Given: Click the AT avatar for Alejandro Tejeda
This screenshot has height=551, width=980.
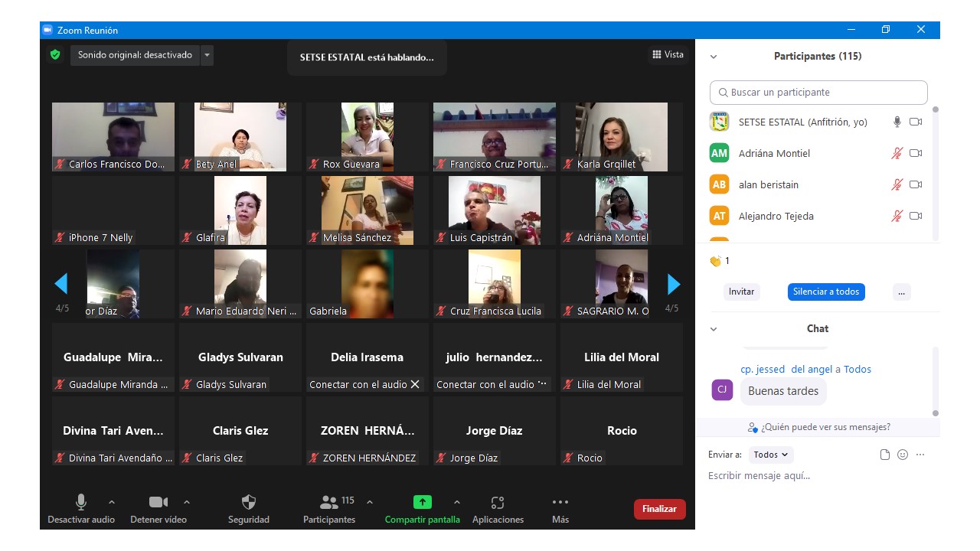Looking at the screenshot, I should [719, 216].
